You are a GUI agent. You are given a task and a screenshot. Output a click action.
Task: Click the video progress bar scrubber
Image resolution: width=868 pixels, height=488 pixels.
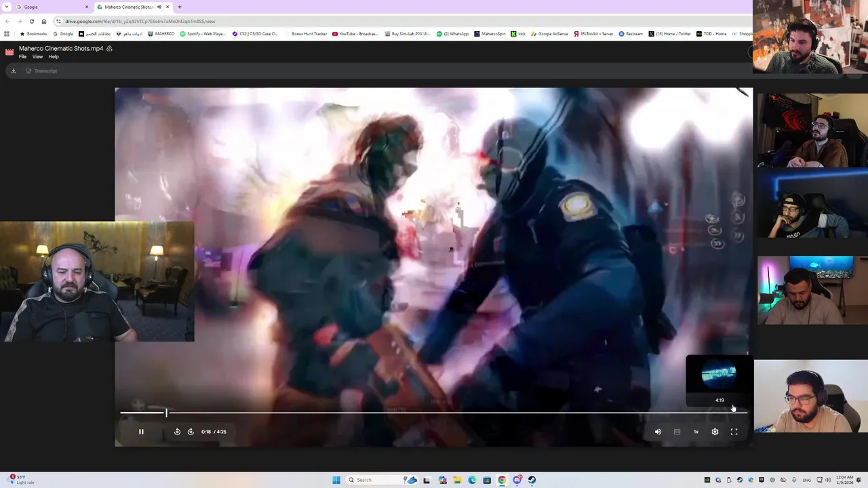pyautogui.click(x=166, y=412)
